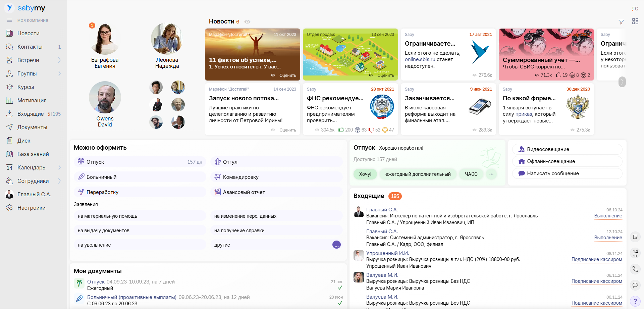The height and width of the screenshot is (309, 644).
Task: Click the Сотрудники people icon
Action: pyautogui.click(x=9, y=181)
